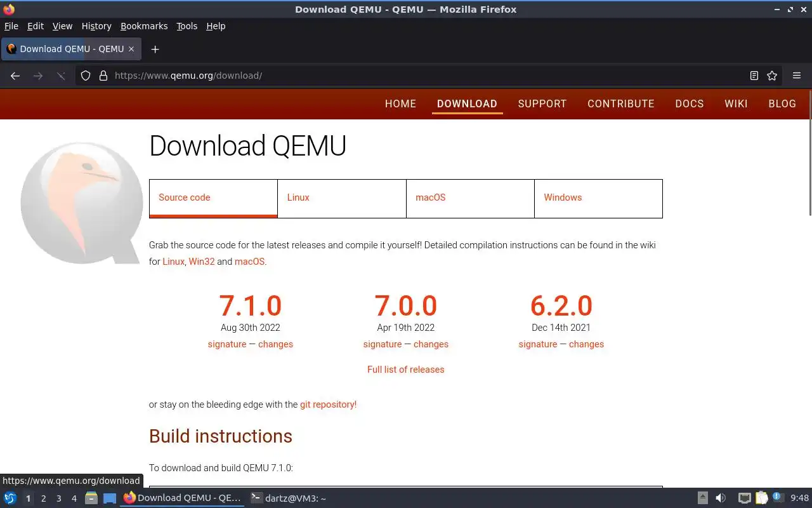This screenshot has height=508, width=812.
Task: Open the file manager taskbar icon
Action: (x=91, y=498)
